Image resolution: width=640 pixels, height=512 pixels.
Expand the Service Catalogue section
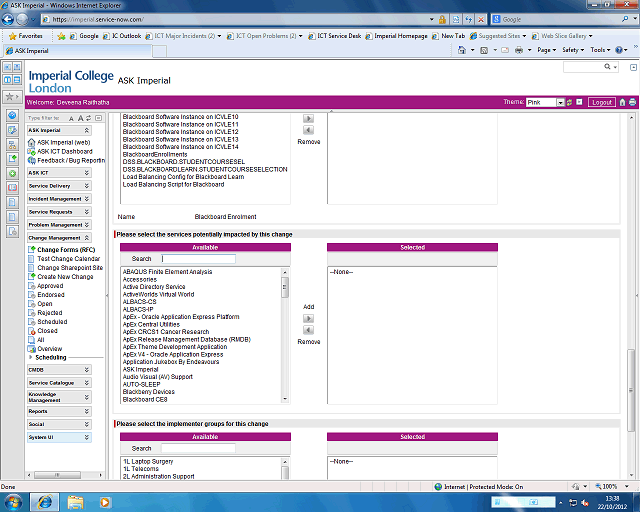pyautogui.click(x=86, y=383)
